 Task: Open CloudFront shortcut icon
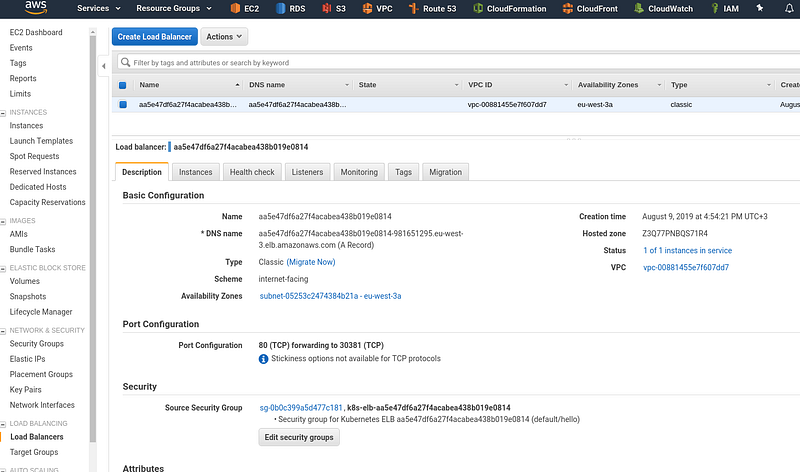coord(567,8)
